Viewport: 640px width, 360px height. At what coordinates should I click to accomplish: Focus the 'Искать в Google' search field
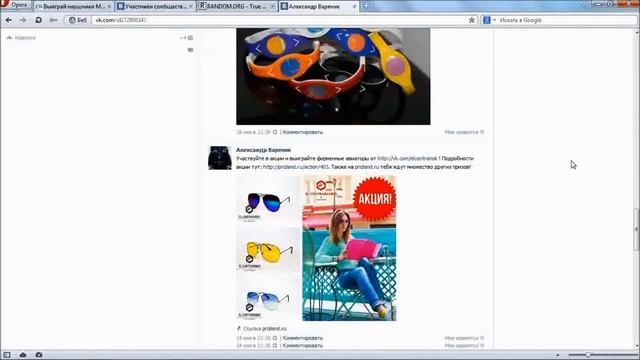pyautogui.click(x=567, y=20)
